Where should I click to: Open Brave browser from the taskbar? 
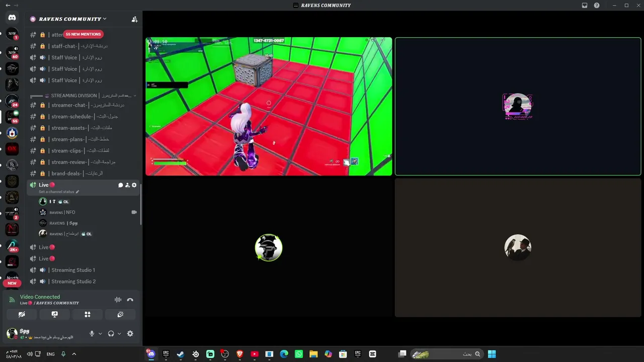[239, 354]
